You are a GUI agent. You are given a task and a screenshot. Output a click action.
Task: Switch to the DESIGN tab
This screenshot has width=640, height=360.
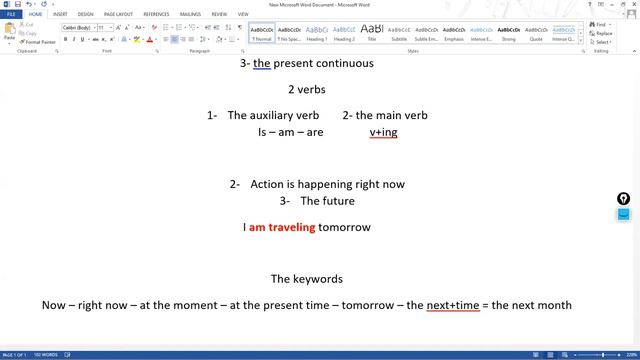coord(85,14)
